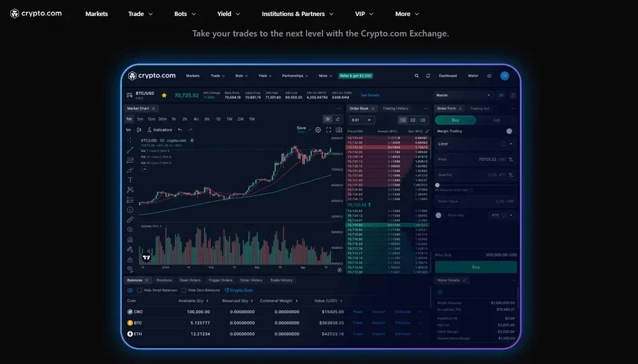Viewport: 638px width, 364px height.
Task: Click the See Details link
Action: click(x=370, y=95)
